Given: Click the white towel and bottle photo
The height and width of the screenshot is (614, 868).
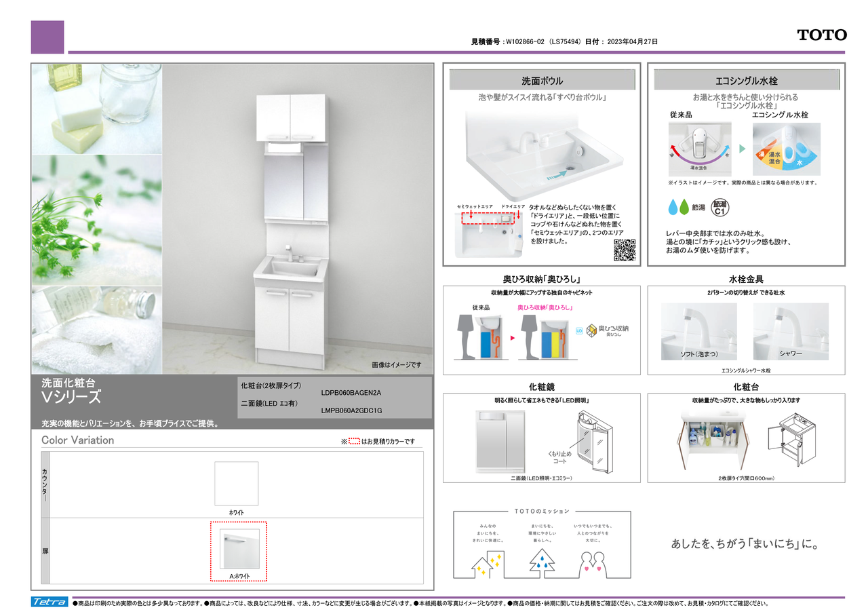Looking at the screenshot, I should tap(97, 330).
